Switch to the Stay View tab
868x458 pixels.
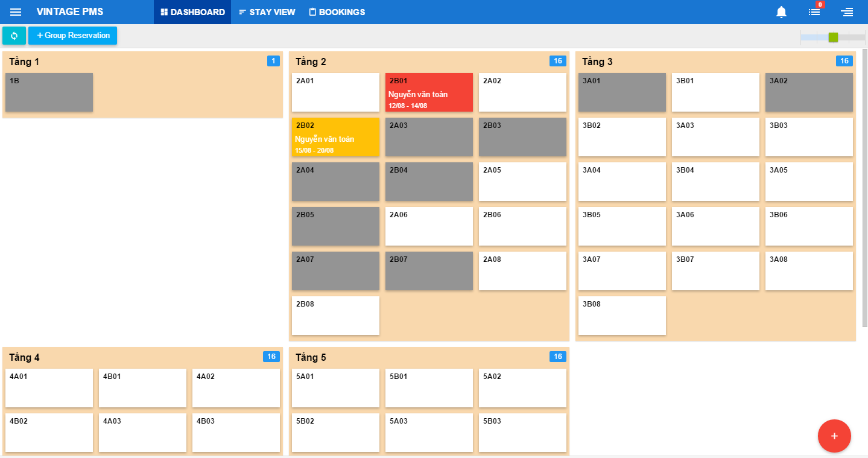(267, 12)
